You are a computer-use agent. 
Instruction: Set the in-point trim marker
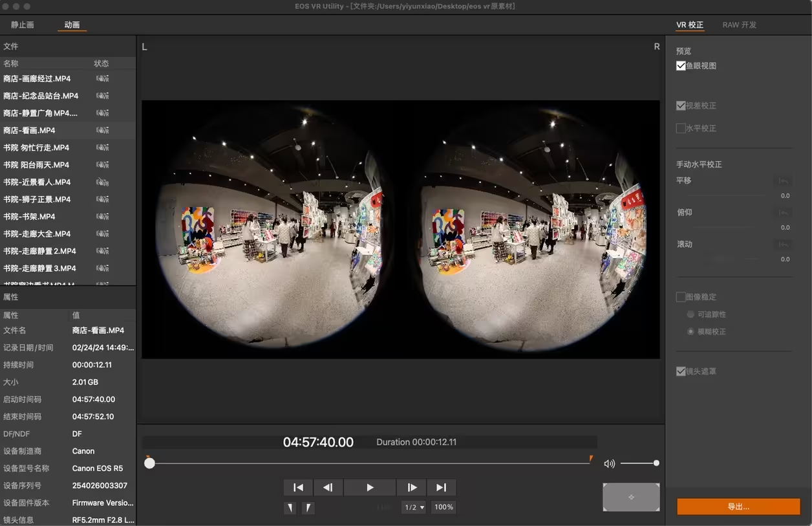[290, 508]
